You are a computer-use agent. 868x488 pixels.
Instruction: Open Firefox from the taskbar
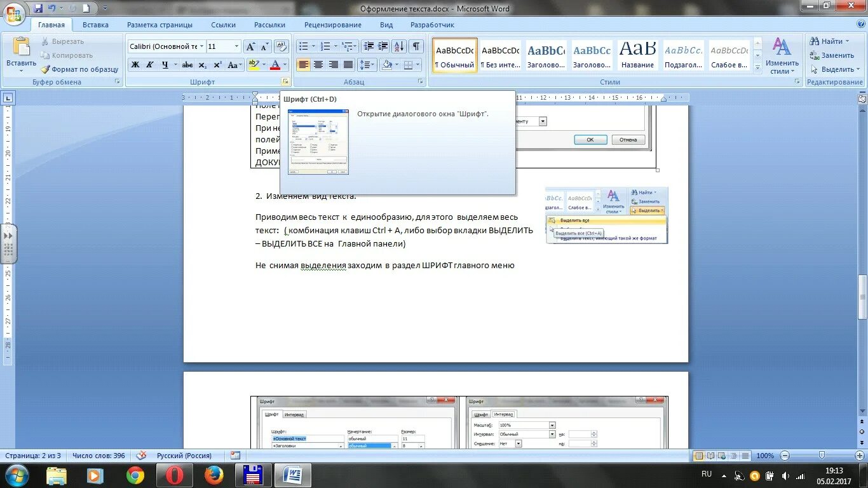click(x=214, y=475)
